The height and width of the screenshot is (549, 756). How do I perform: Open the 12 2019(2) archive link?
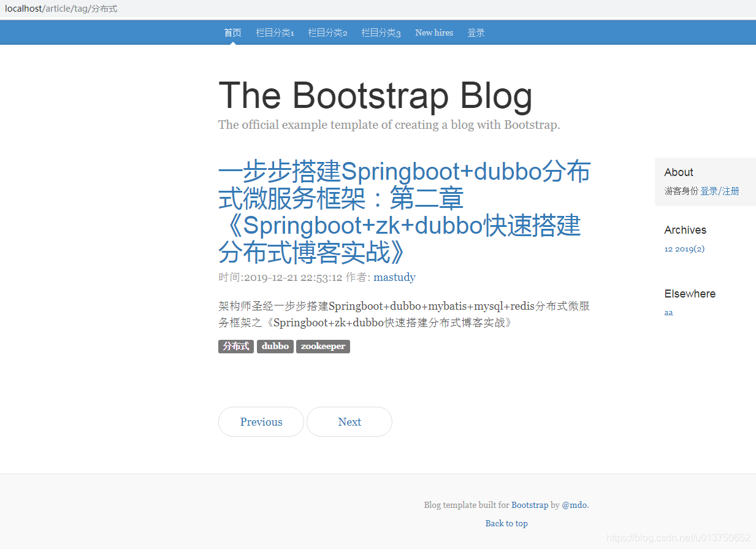(684, 249)
